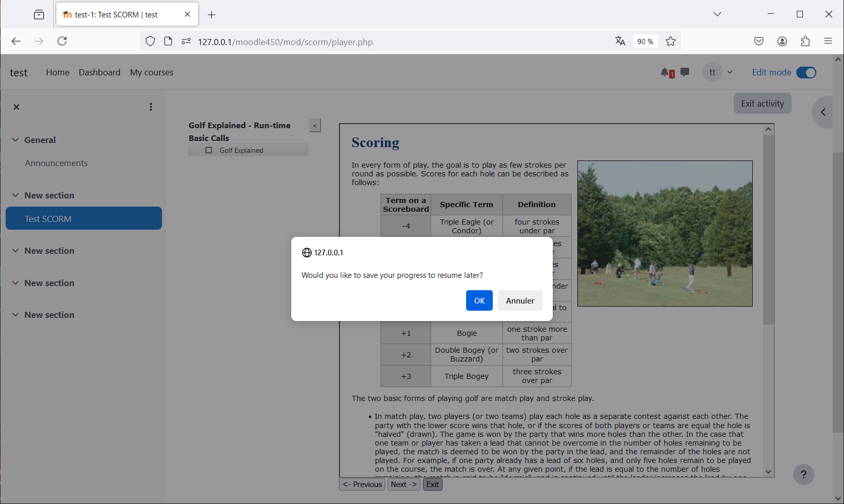Click the browser forward arrow
The image size is (844, 504).
tap(39, 41)
